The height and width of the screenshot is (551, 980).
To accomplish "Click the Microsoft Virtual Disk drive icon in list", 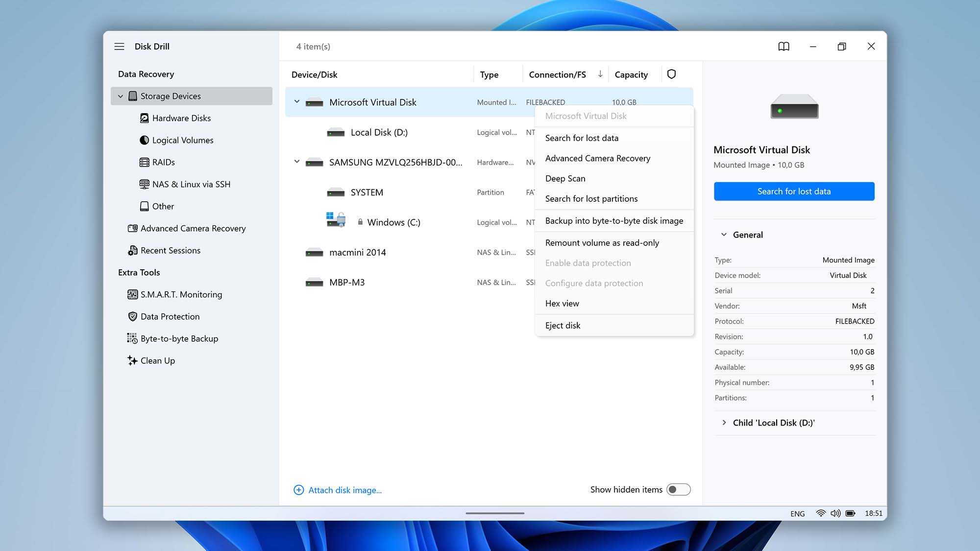I will 314,102.
